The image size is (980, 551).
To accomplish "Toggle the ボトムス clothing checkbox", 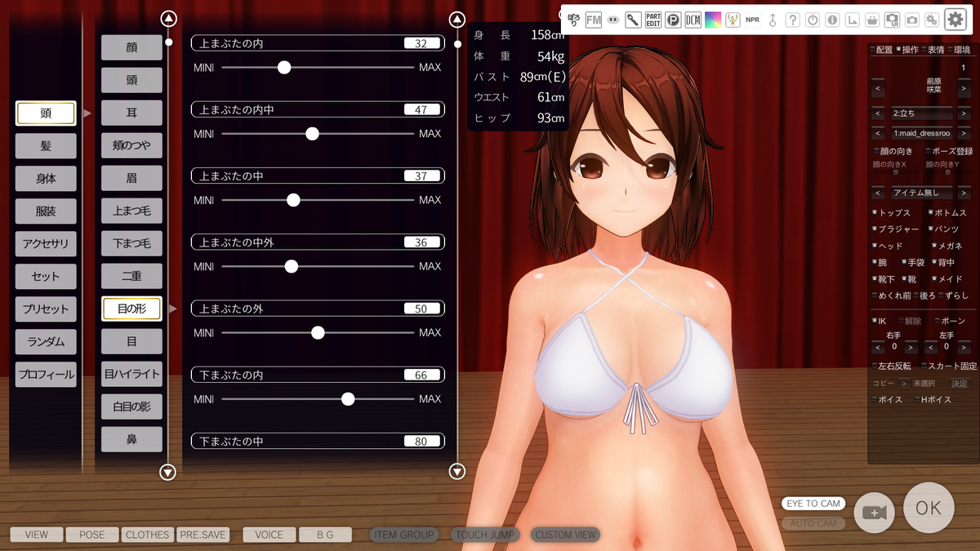I will pyautogui.click(x=931, y=212).
